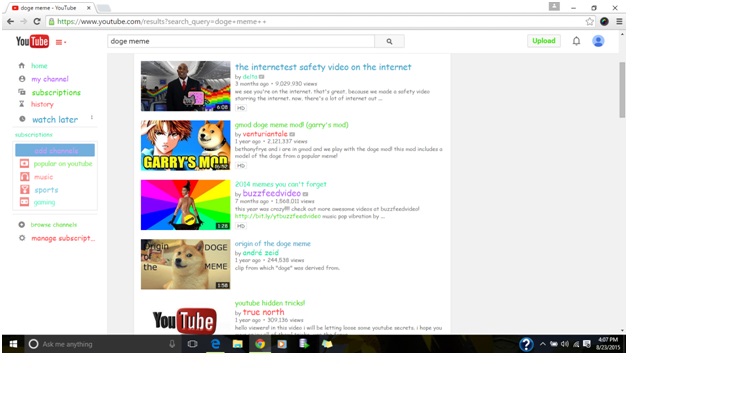The image size is (736, 394).
Task: Open history in the sidebar
Action: tap(42, 104)
